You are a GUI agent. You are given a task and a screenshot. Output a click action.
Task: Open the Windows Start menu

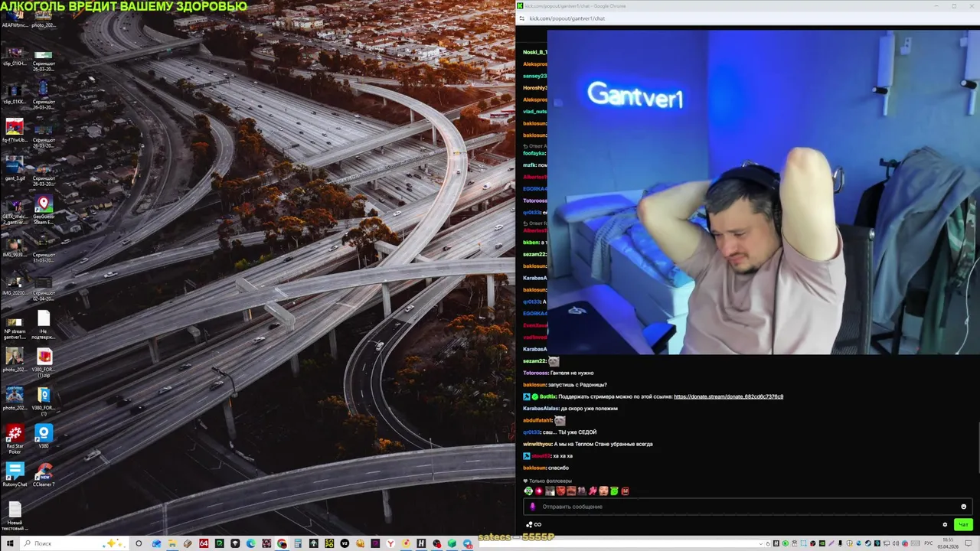tap(10, 543)
